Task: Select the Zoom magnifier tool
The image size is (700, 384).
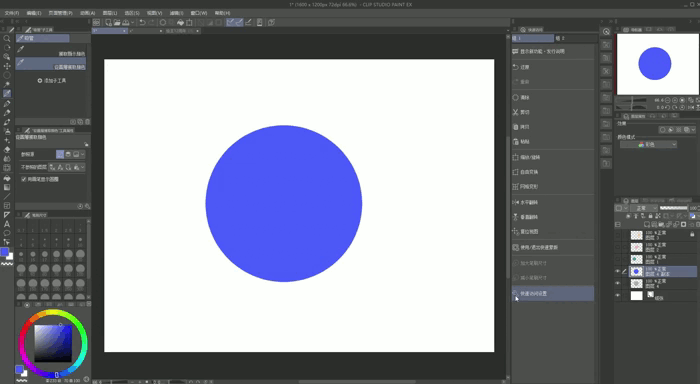Action: point(7,39)
